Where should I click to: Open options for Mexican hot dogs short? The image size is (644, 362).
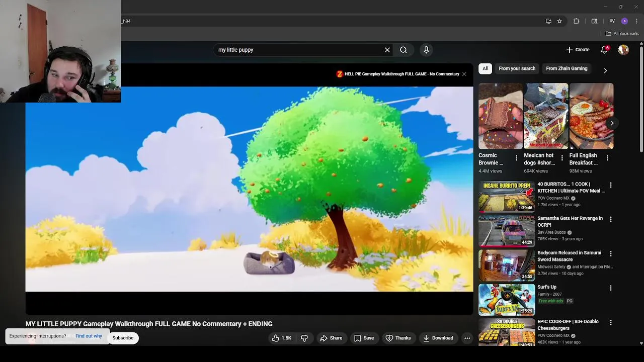point(562,158)
